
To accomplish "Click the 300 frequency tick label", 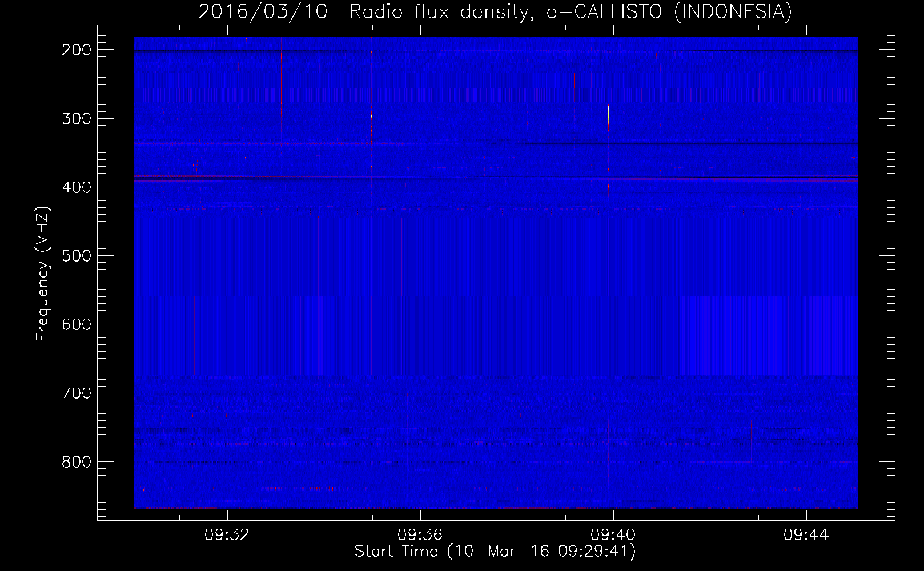I will tap(77, 119).
